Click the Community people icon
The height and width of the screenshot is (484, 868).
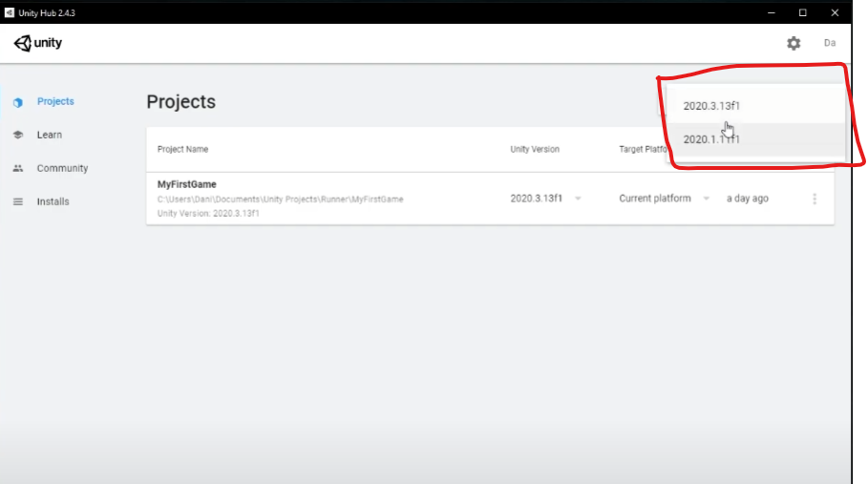click(18, 169)
